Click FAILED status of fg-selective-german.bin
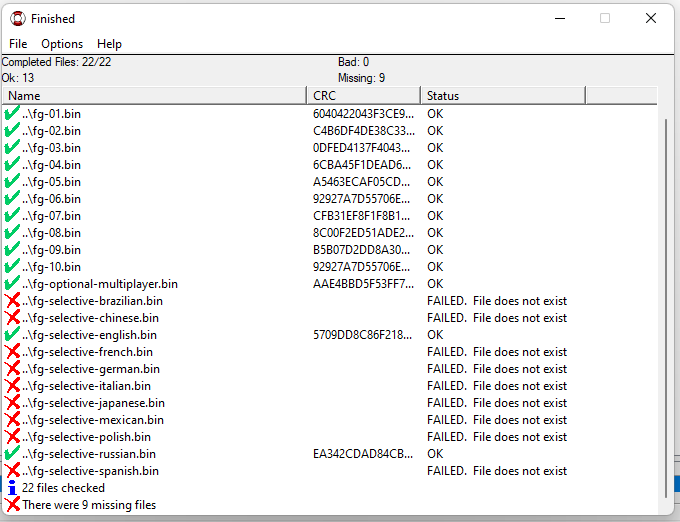680x522 pixels. point(497,369)
